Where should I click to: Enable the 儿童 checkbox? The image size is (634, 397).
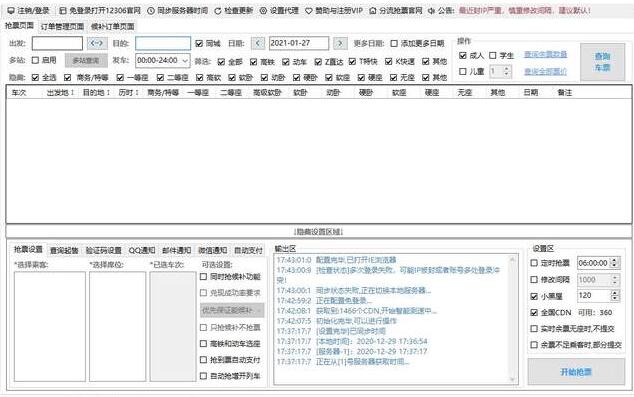463,72
